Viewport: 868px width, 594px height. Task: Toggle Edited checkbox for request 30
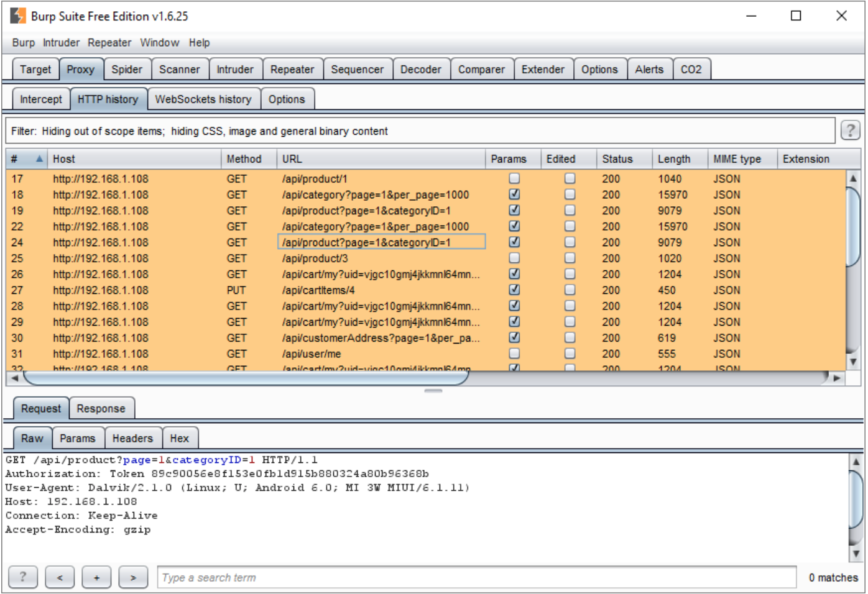tap(570, 337)
